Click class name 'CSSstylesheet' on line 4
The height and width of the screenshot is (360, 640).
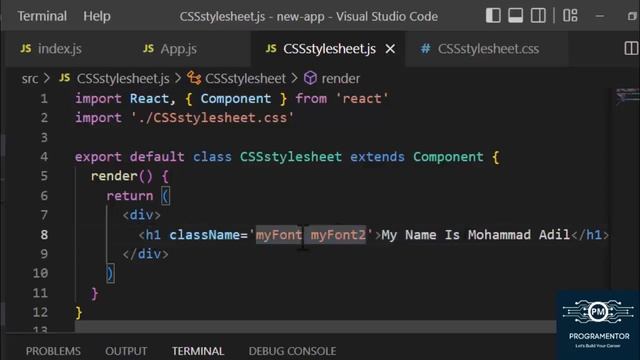291,157
